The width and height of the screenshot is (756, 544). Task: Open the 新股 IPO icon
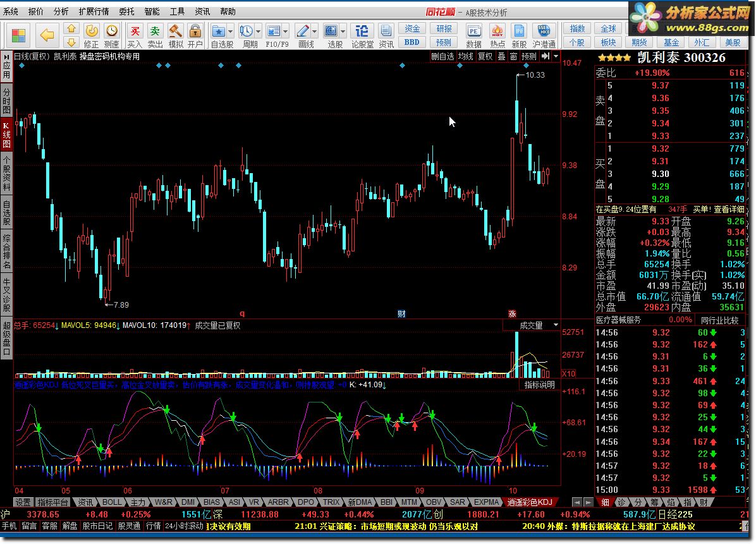pyautogui.click(x=519, y=32)
